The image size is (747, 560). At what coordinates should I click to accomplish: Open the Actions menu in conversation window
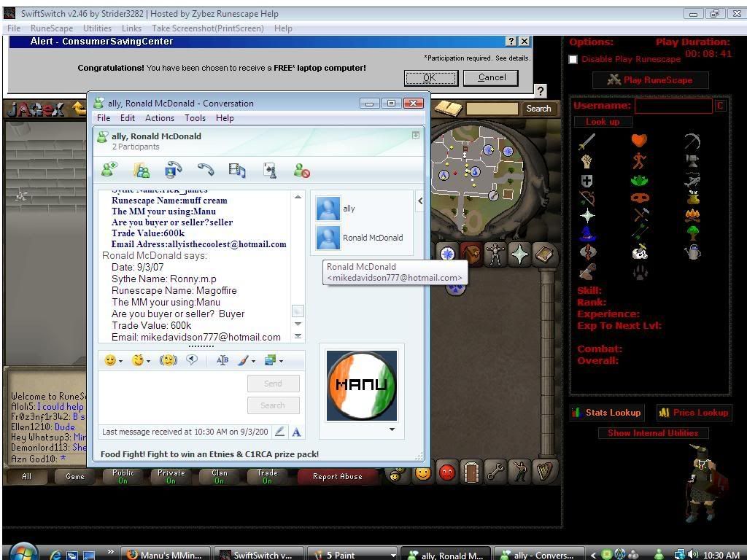pyautogui.click(x=160, y=118)
